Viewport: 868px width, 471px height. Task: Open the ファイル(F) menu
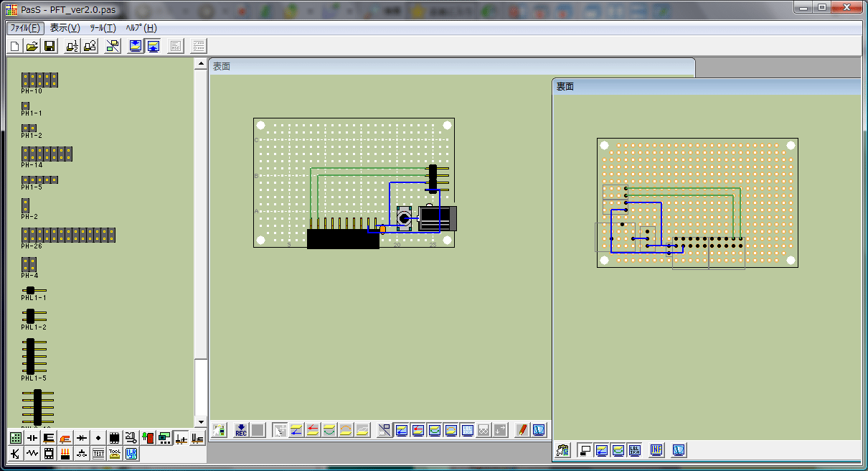pos(26,28)
